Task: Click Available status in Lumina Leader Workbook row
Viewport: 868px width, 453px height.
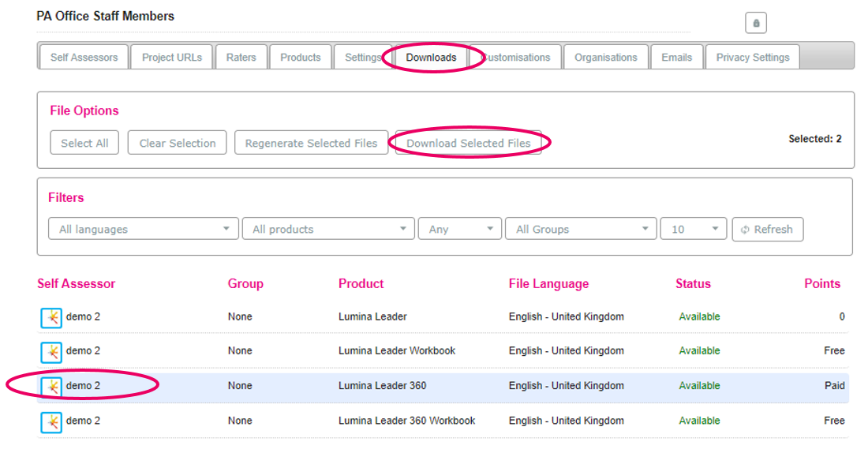Action: click(700, 350)
